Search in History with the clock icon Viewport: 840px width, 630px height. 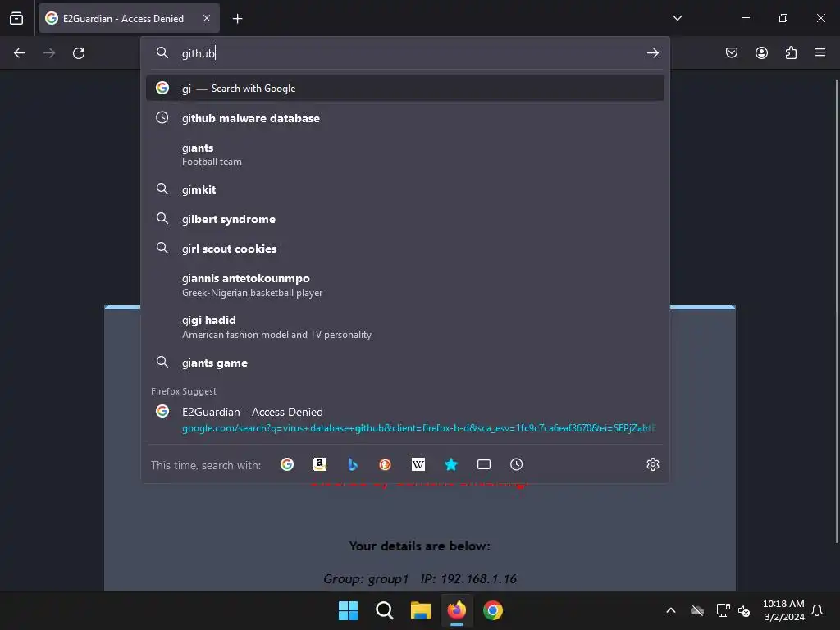[517, 464]
